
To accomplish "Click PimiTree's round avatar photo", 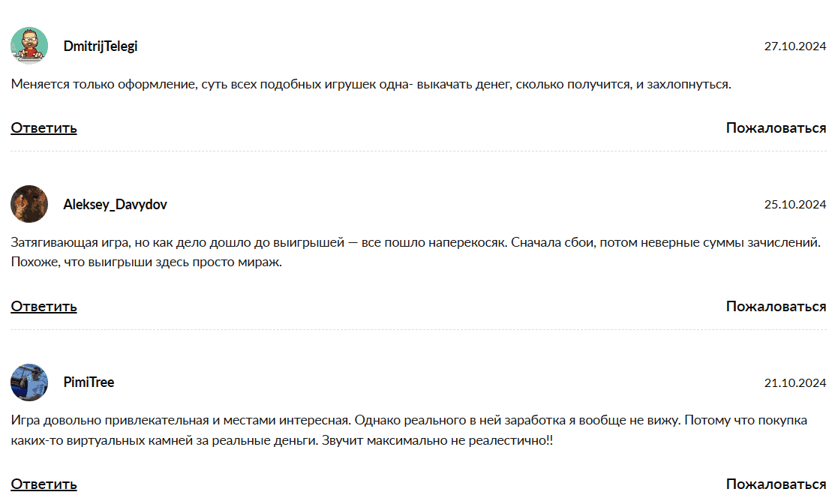I will tap(29, 382).
